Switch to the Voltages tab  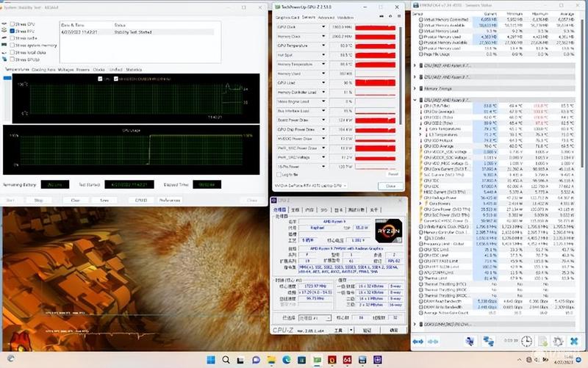tap(65, 70)
